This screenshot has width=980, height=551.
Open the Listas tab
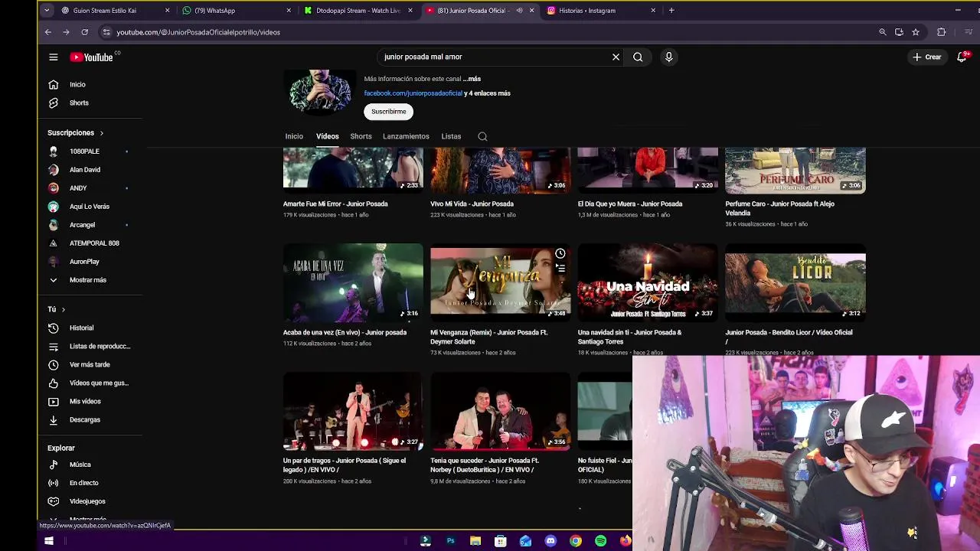[451, 136]
